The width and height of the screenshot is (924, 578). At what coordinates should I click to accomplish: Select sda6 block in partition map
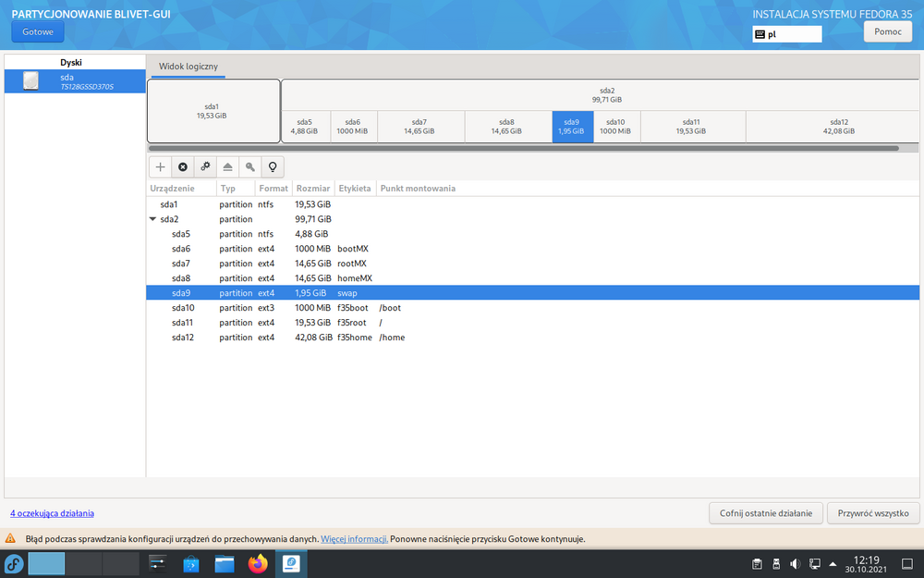tap(354, 126)
